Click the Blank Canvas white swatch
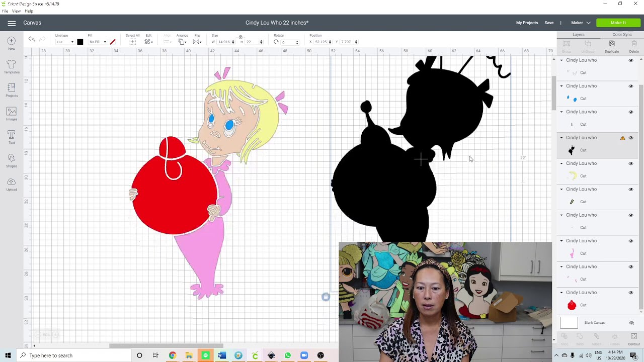 pos(569,323)
